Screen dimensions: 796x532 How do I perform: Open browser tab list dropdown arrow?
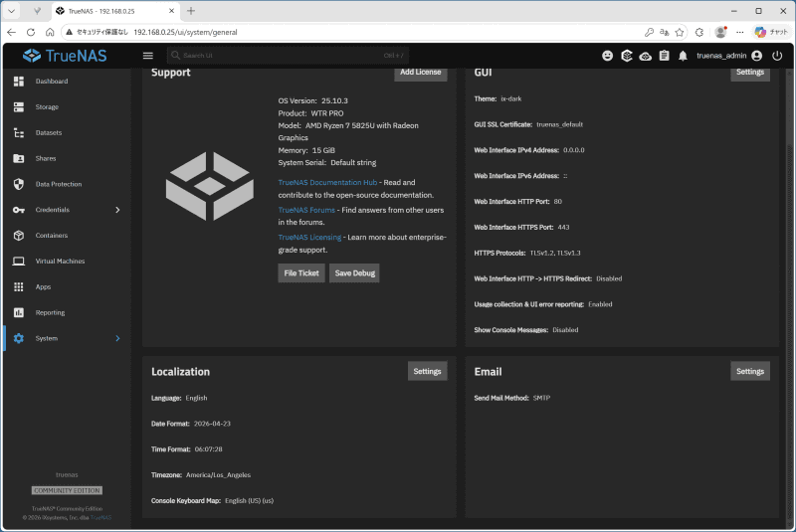(x=11, y=11)
